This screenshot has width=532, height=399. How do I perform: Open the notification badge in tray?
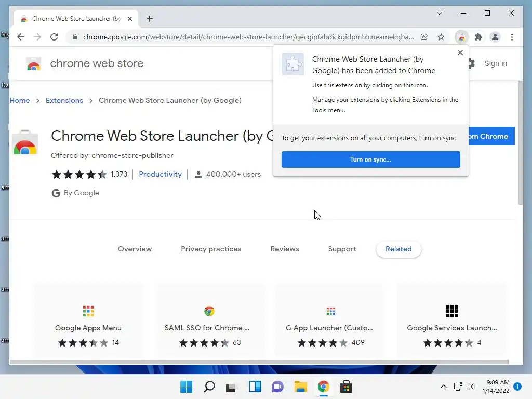point(517,387)
